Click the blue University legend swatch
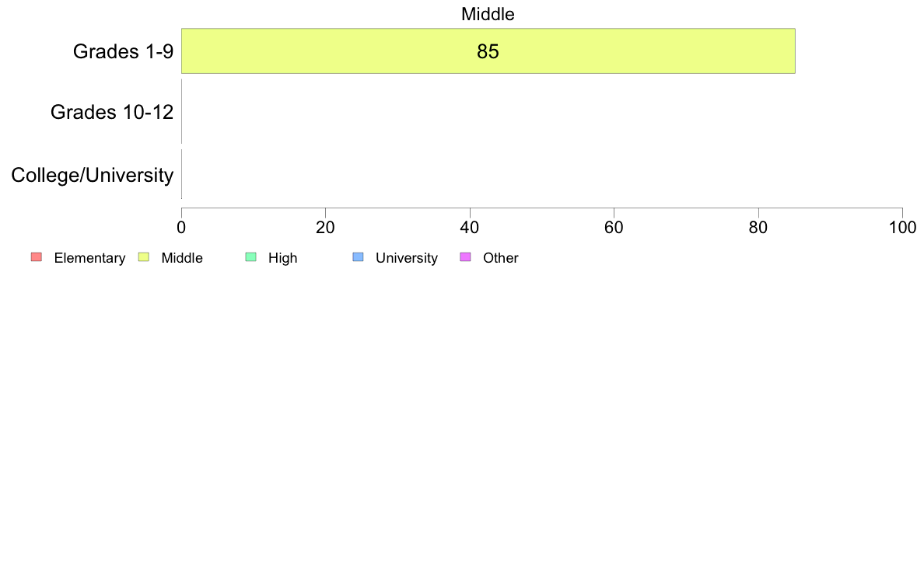Screen dimensions: 924x572 coord(358,257)
